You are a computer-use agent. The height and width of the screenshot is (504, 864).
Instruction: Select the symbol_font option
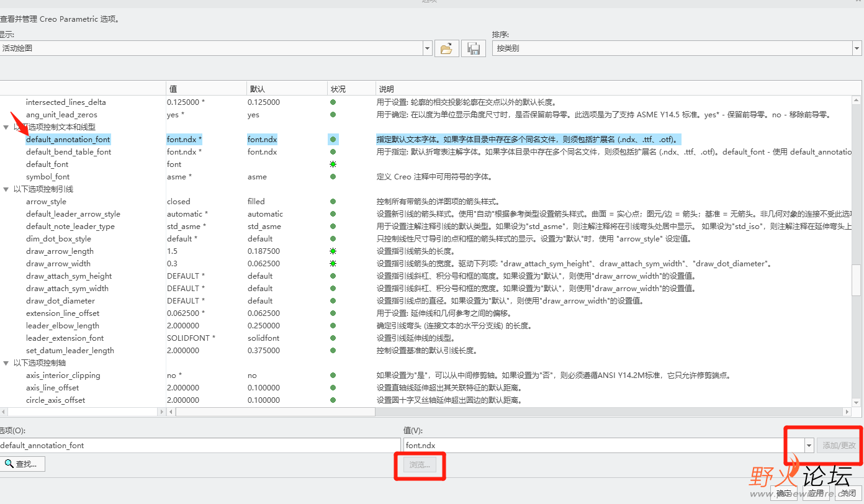pos(48,176)
